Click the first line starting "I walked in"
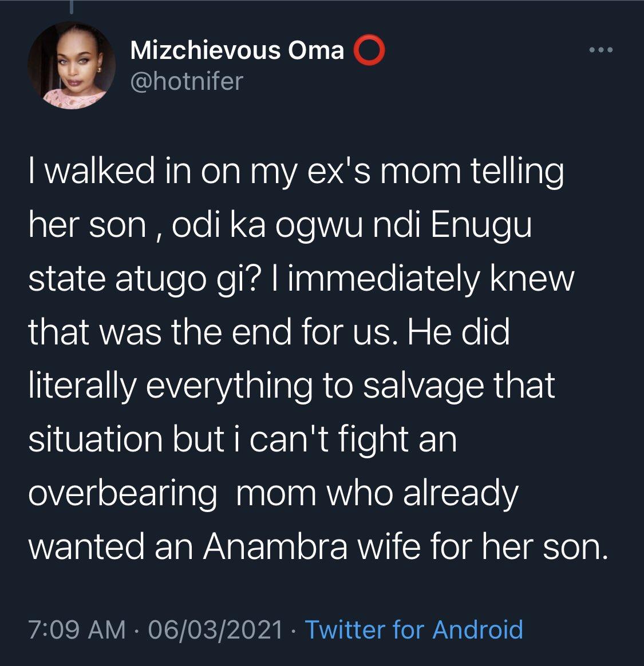Viewport: 644px width, 666px height. [x=296, y=172]
